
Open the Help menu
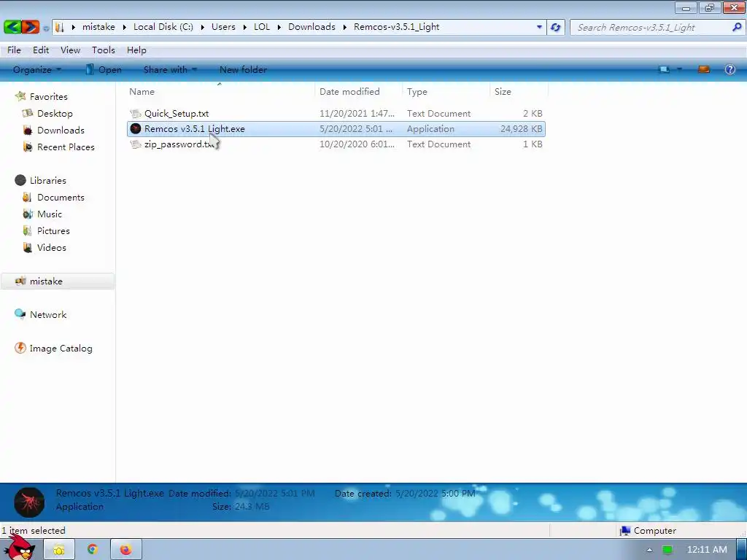[136, 50]
